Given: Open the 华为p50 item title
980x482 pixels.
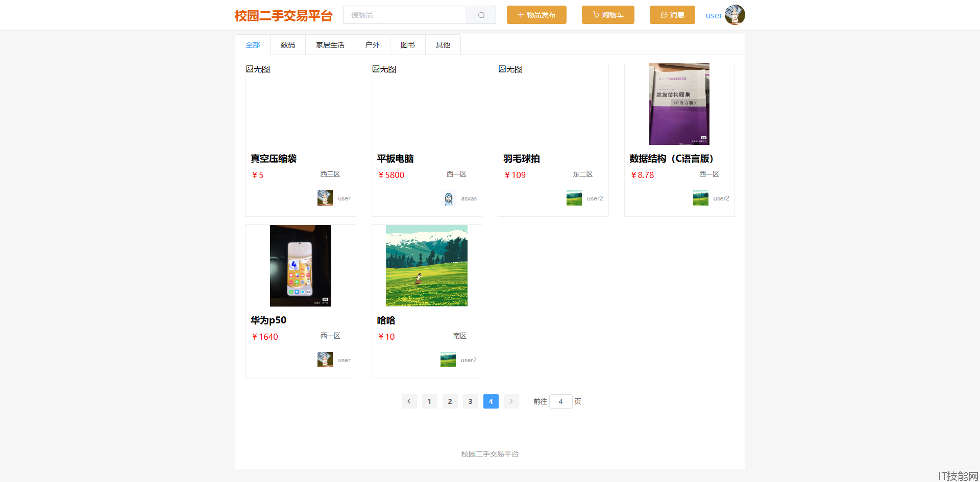Looking at the screenshot, I should (268, 320).
